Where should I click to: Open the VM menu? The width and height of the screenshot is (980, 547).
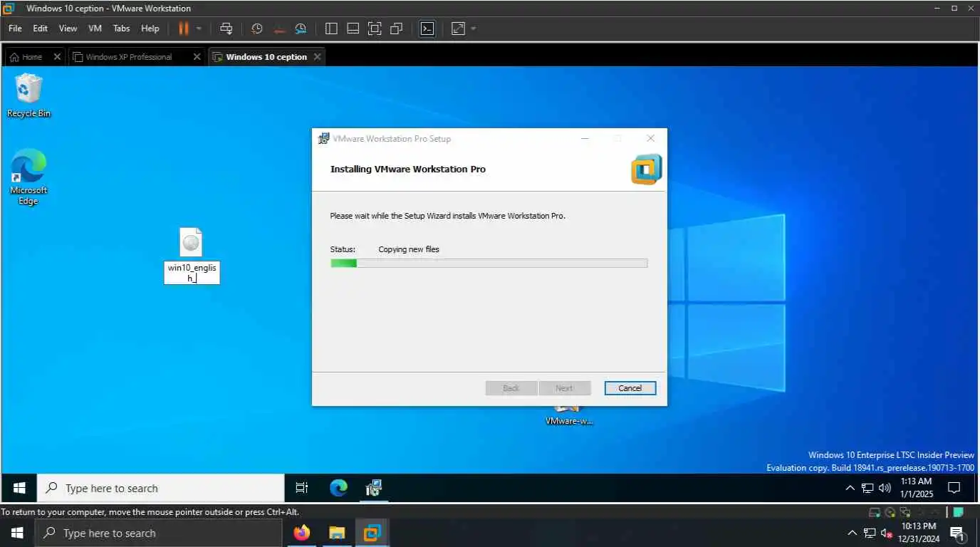[x=95, y=28]
